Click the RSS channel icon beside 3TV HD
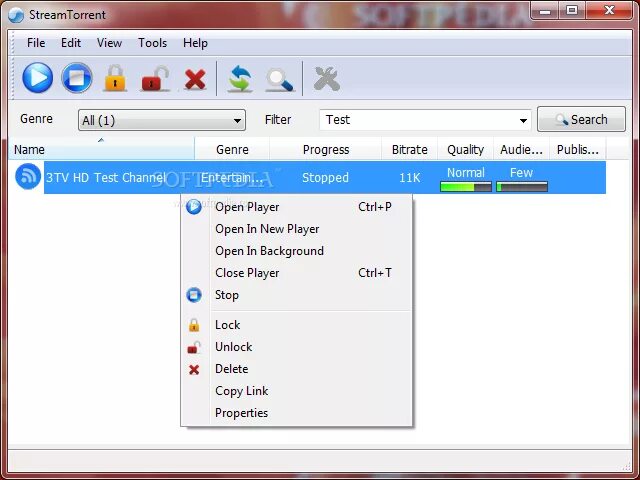This screenshot has height=480, width=640. pyautogui.click(x=28, y=176)
